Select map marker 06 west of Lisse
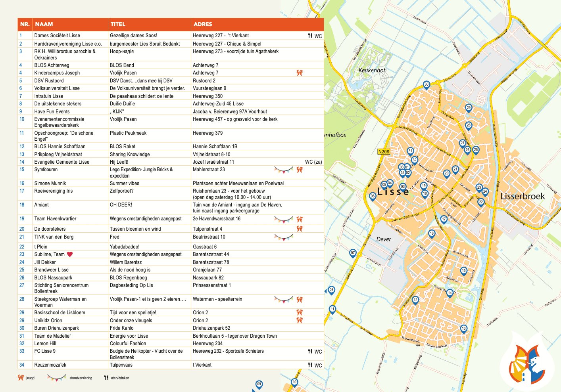Viewport: 561px width, 392px height. (373, 197)
